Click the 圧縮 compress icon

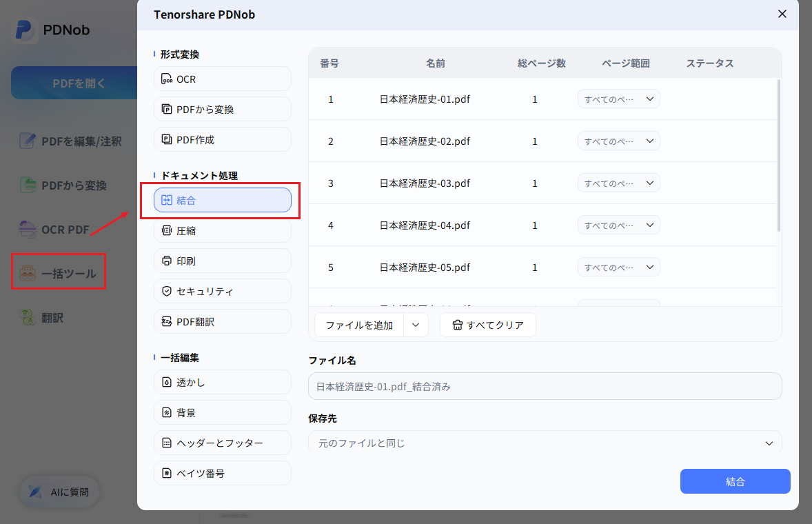(167, 230)
